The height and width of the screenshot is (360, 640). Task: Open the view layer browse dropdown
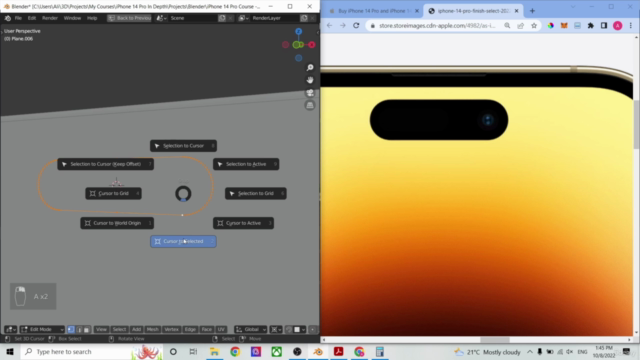click(244, 18)
